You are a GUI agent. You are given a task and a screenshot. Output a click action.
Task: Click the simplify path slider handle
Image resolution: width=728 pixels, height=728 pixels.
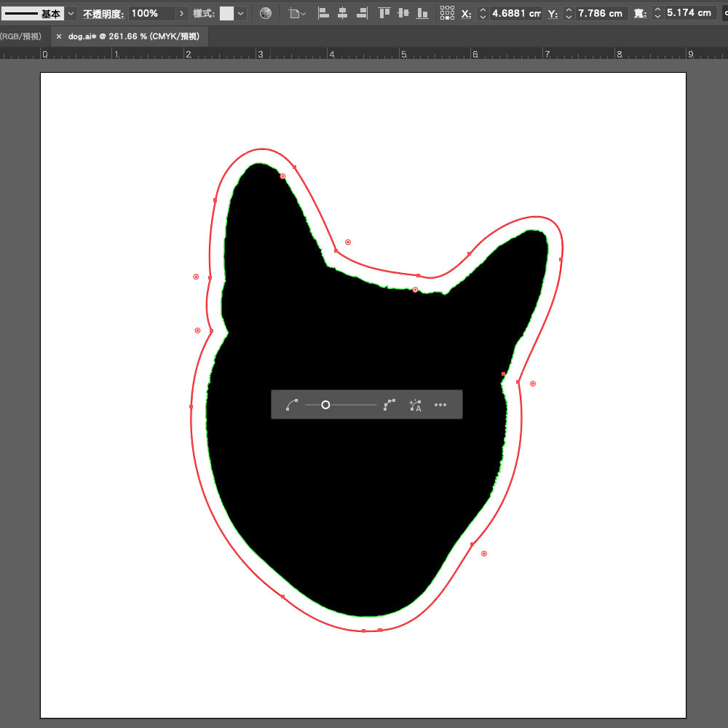click(x=325, y=405)
